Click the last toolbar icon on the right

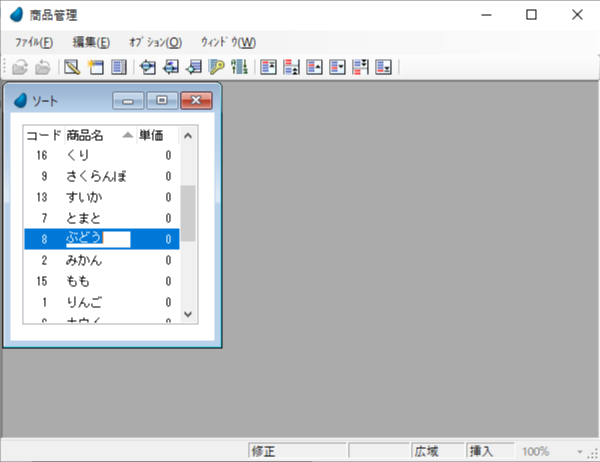coord(383,68)
